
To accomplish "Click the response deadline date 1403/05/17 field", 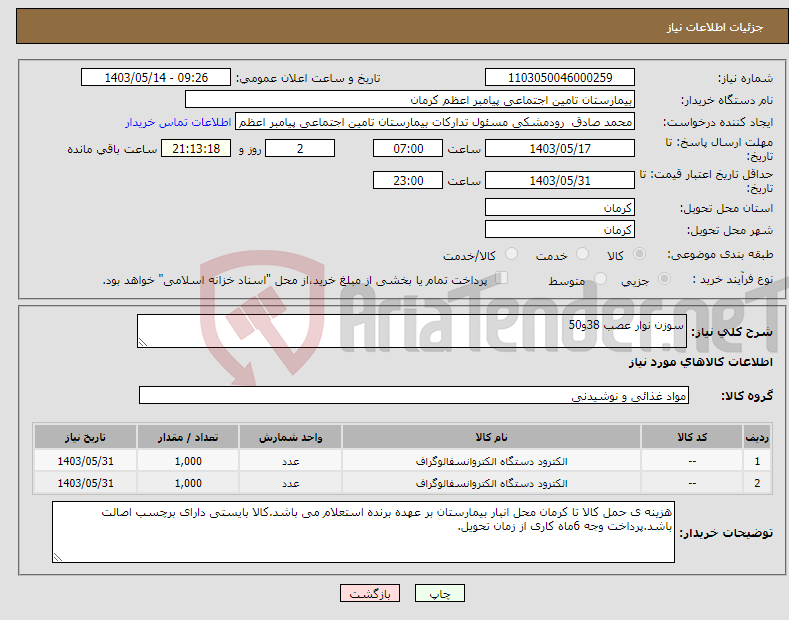I will coord(560,148).
